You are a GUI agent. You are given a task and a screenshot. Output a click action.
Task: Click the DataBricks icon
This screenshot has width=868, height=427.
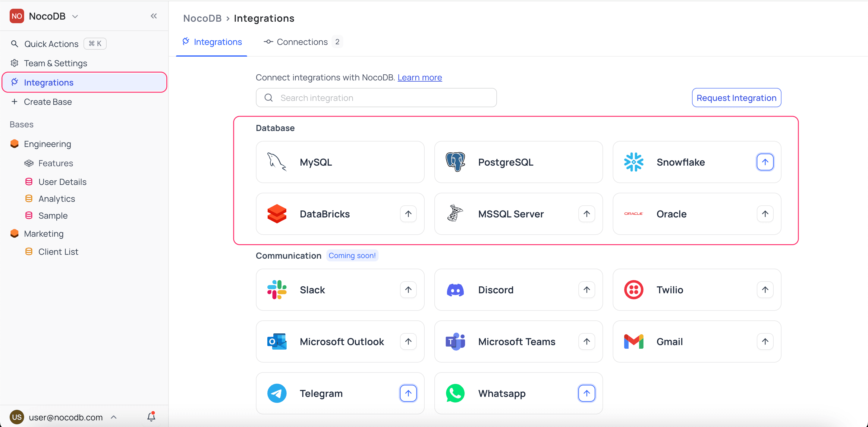click(277, 214)
